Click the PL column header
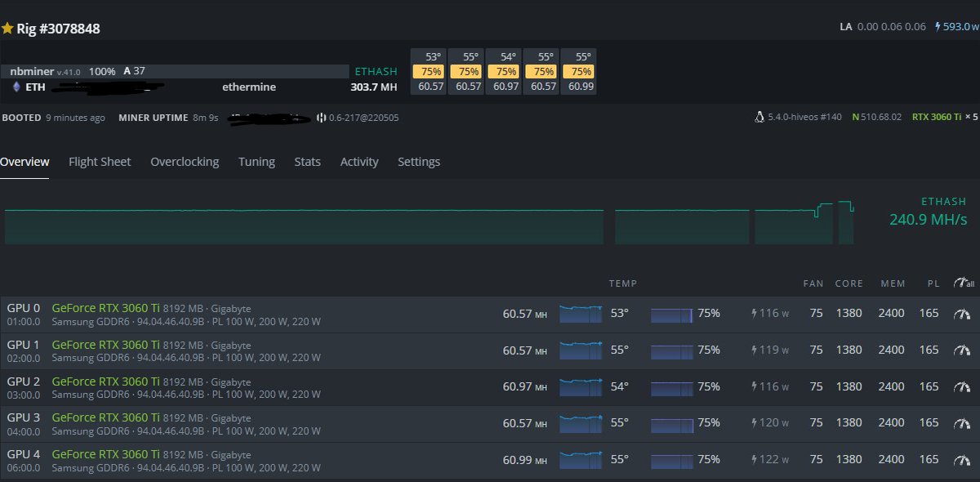 pos(933,283)
